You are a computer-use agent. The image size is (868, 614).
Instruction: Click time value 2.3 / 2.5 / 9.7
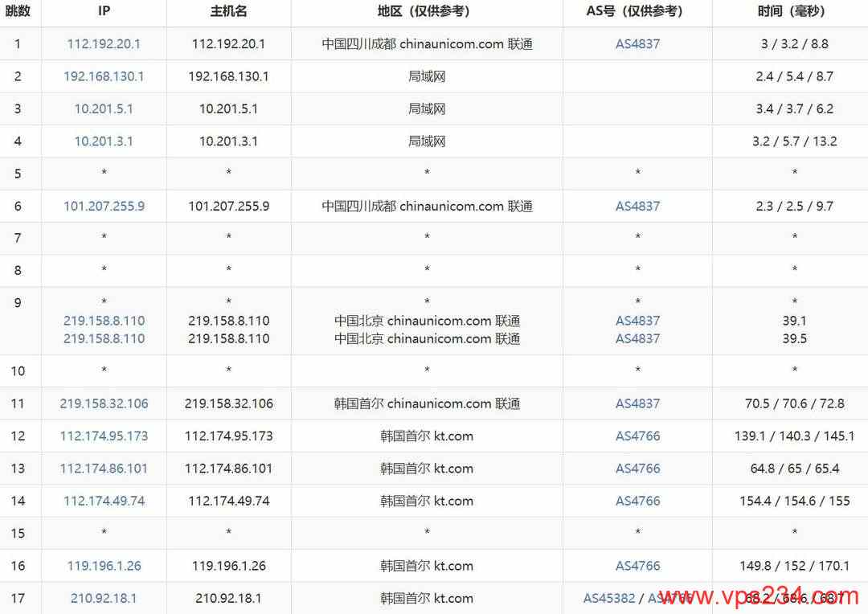point(794,206)
